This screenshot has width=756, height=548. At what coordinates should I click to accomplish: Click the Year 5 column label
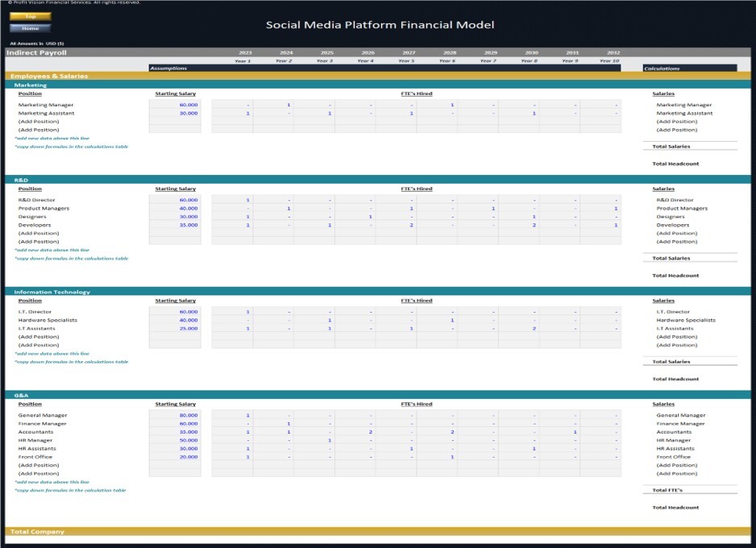[x=406, y=61]
